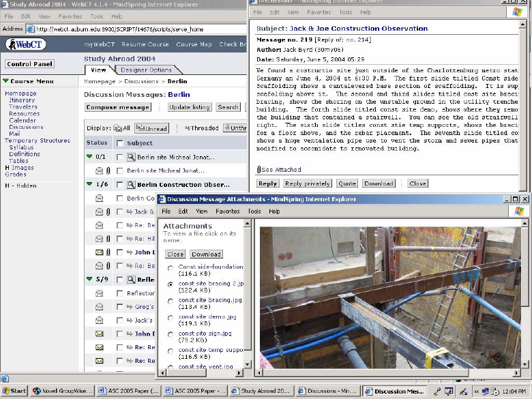Click Windows logo in Attachments window toolbar
This screenshot has height=399, width=532.
(x=519, y=211)
